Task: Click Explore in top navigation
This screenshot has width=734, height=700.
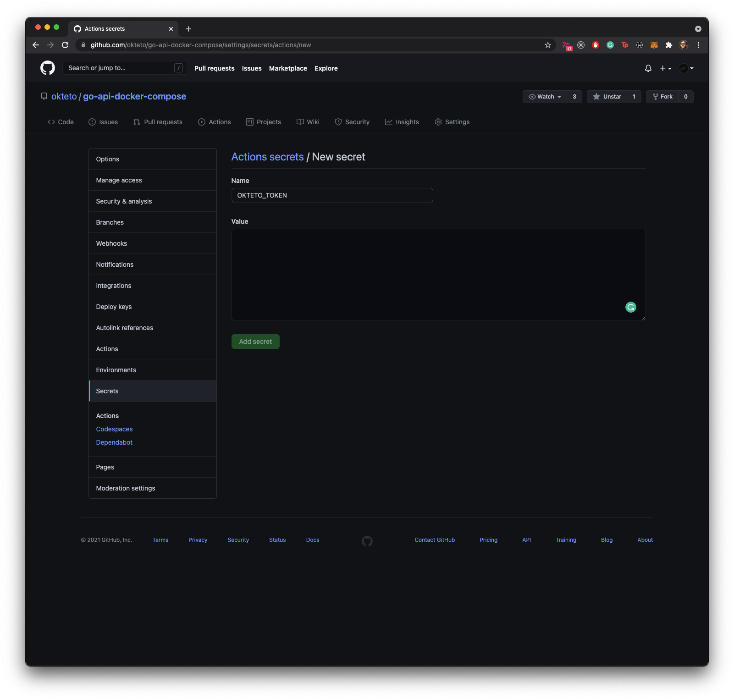Action: point(326,68)
